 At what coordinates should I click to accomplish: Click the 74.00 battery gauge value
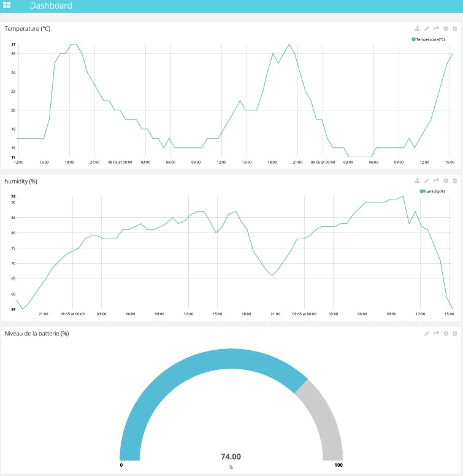pyautogui.click(x=231, y=456)
